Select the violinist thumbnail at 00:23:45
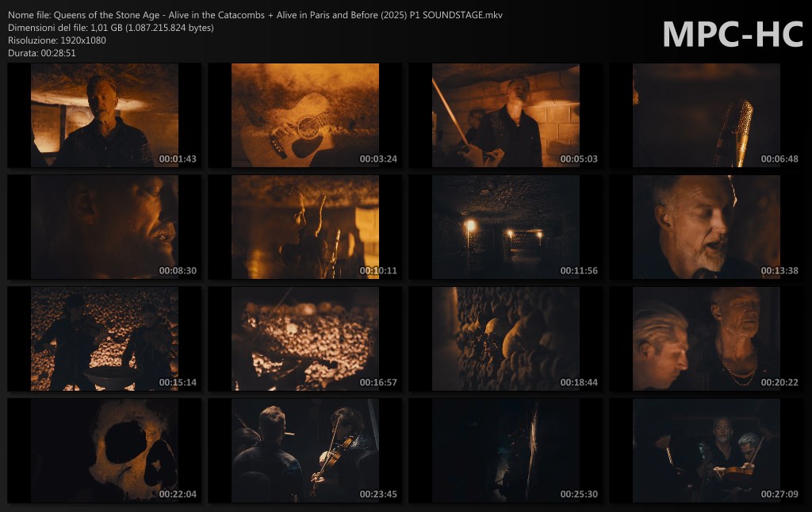This screenshot has width=812, height=512. pos(304,451)
